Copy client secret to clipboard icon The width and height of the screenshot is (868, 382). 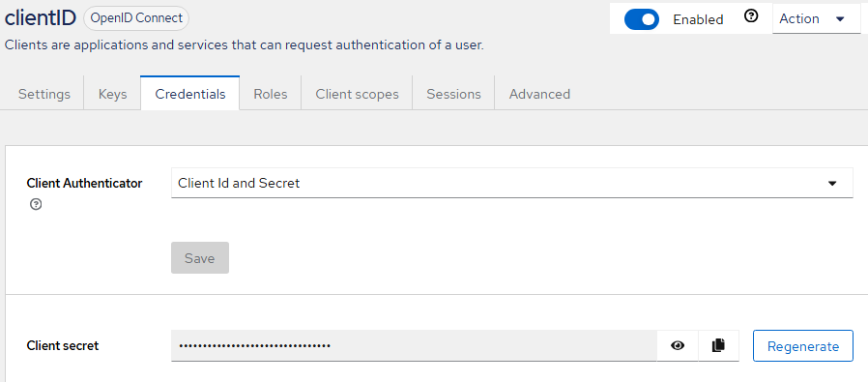pos(718,346)
